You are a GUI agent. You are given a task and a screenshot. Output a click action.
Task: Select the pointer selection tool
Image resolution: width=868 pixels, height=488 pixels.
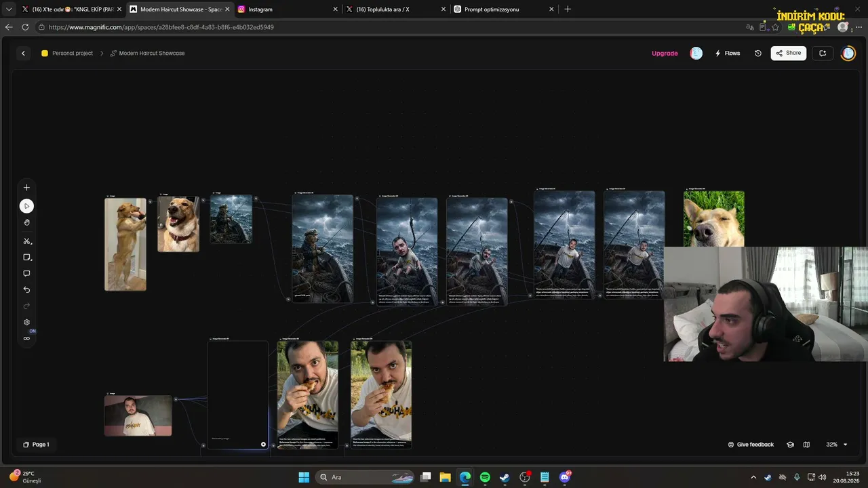pos(26,206)
